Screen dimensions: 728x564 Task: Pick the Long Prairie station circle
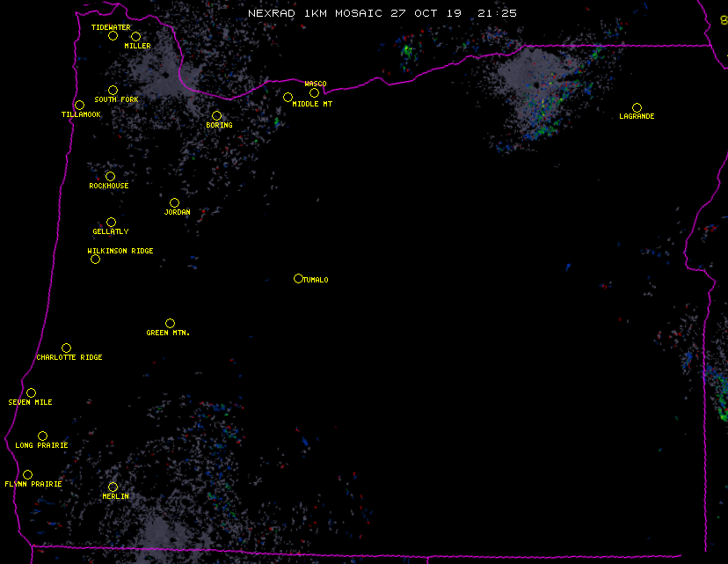pos(42,436)
